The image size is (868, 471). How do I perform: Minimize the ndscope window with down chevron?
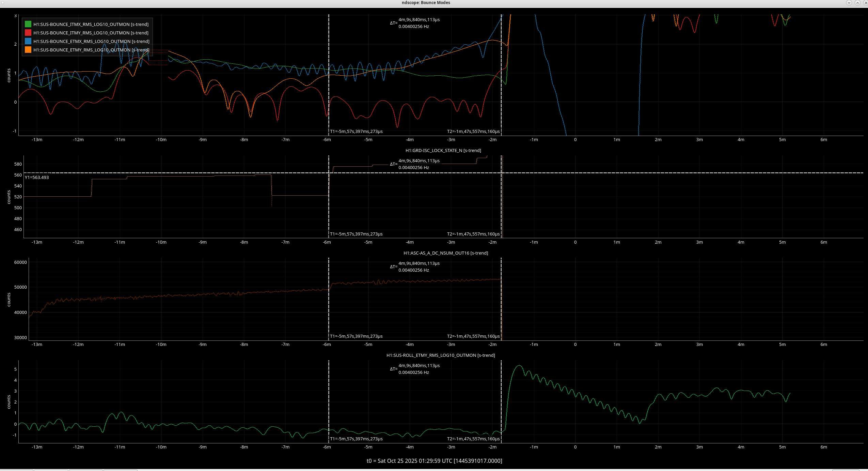(849, 3)
